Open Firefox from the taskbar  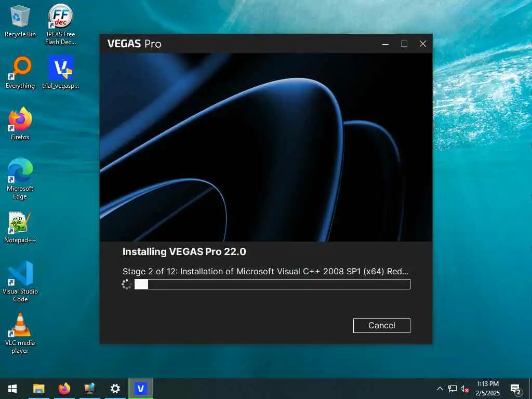pyautogui.click(x=64, y=389)
